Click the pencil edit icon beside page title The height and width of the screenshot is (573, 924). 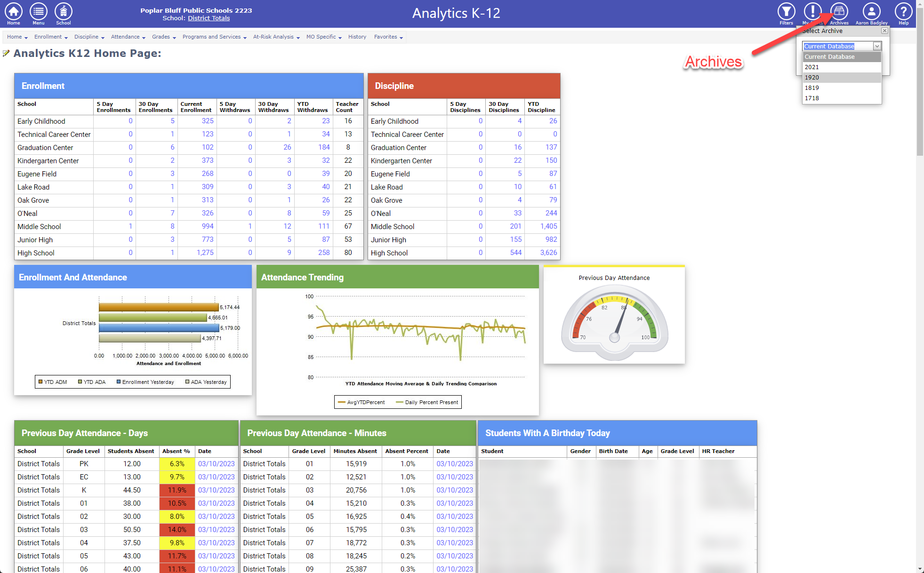pyautogui.click(x=6, y=53)
